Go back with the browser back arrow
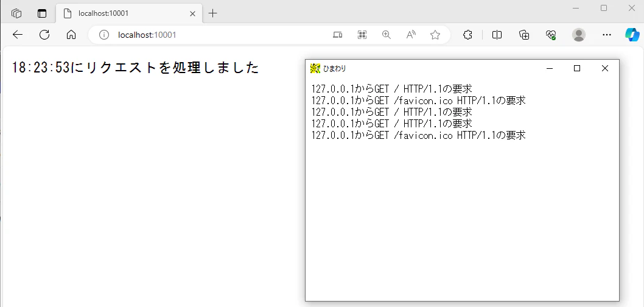The width and height of the screenshot is (644, 307). click(x=18, y=35)
